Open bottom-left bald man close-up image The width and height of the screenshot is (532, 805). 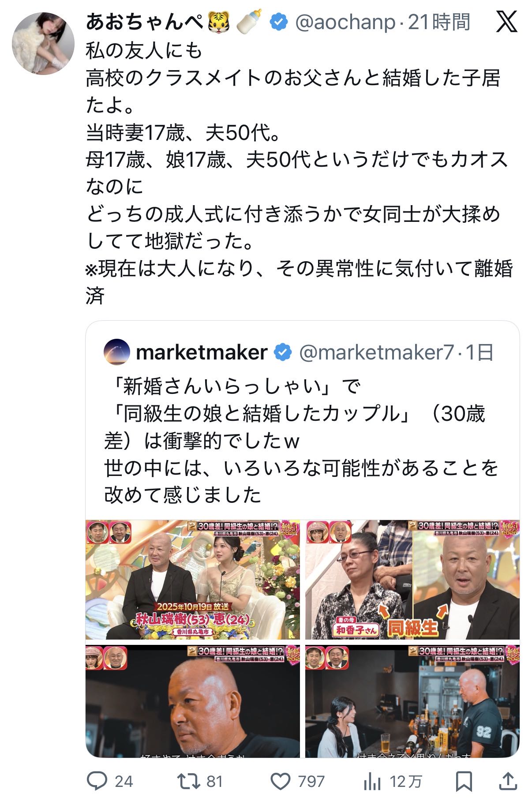[x=193, y=701]
